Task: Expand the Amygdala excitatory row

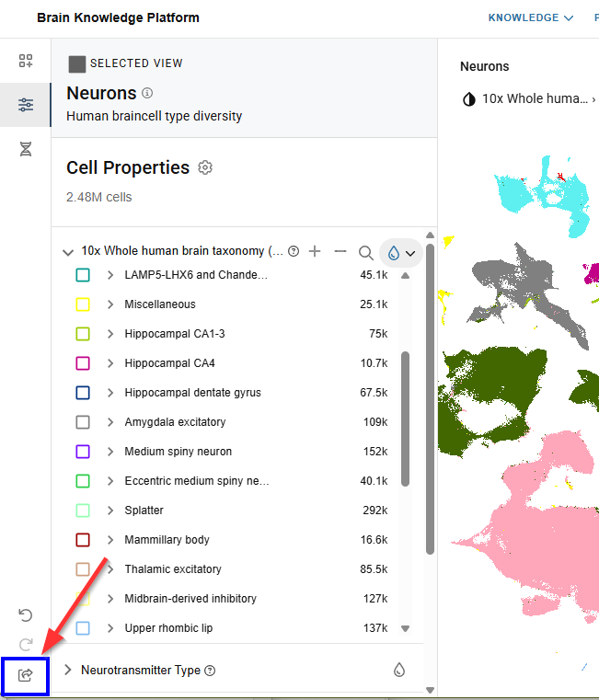Action: tap(110, 422)
